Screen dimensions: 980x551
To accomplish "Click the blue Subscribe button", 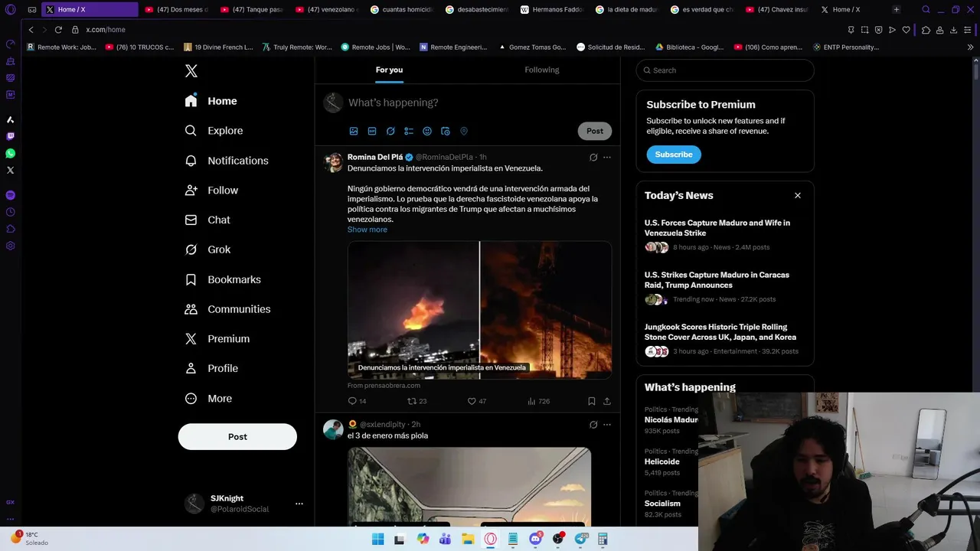I will point(674,155).
